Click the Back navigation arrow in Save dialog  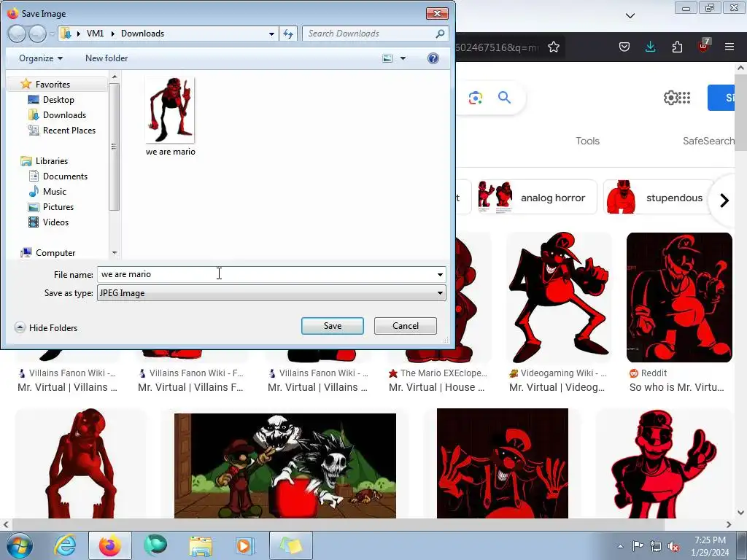(x=17, y=34)
